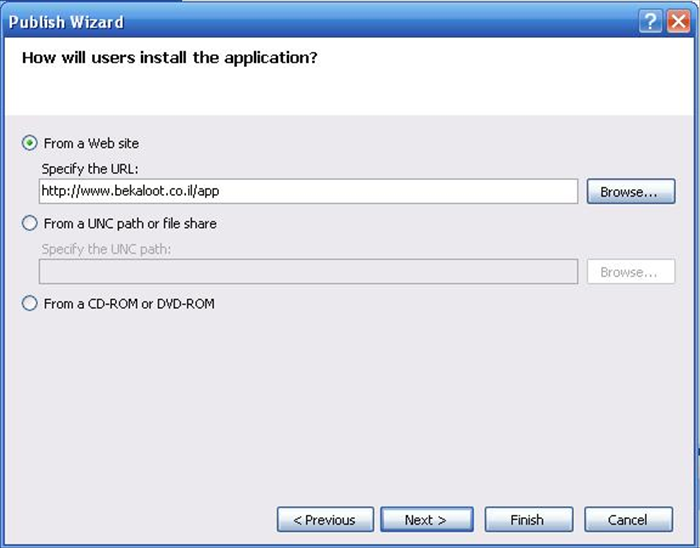Select the From a Web site radio circle
700x548 pixels.
(29, 143)
